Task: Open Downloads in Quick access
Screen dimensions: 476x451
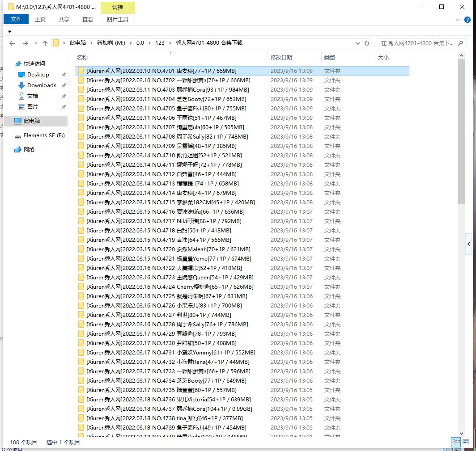Action: click(42, 85)
